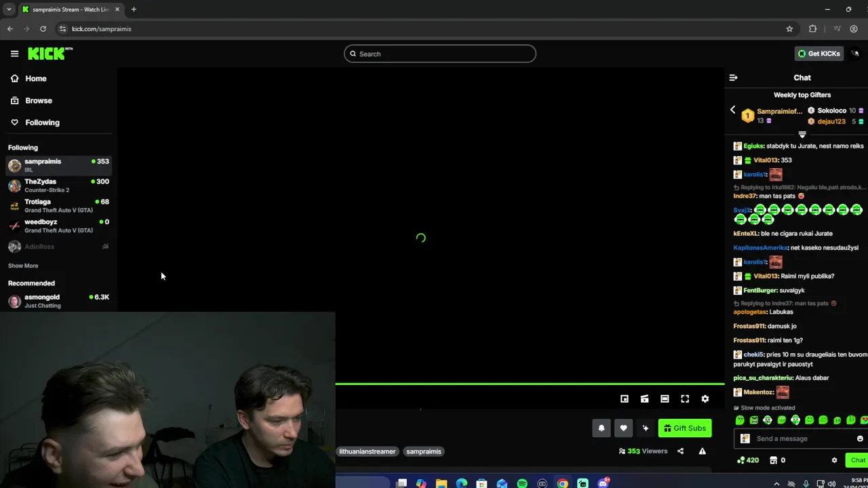Toggle mini player mode on video
This screenshot has width=868, height=488.
[625, 399]
